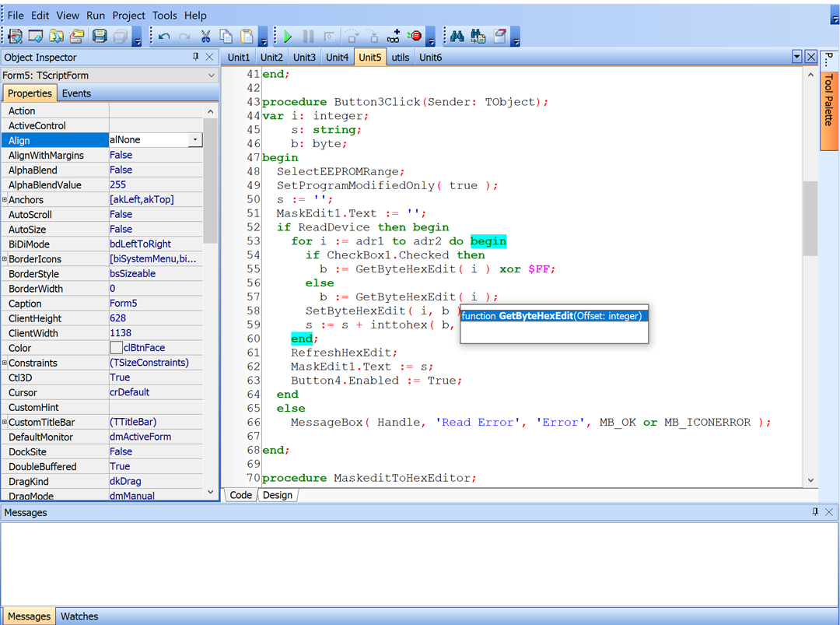Switch to the Unit6 editor tab
This screenshot has width=840, height=625.
coord(431,58)
